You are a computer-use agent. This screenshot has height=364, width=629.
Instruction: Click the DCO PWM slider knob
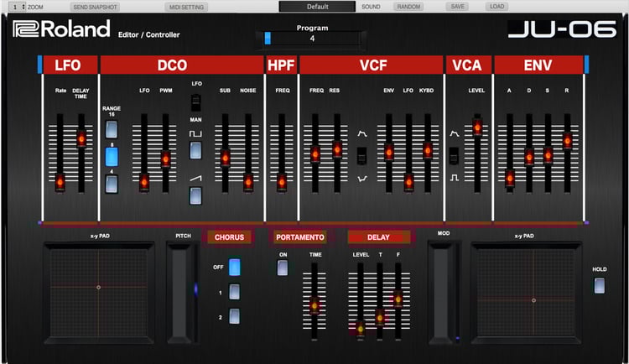[x=166, y=159]
